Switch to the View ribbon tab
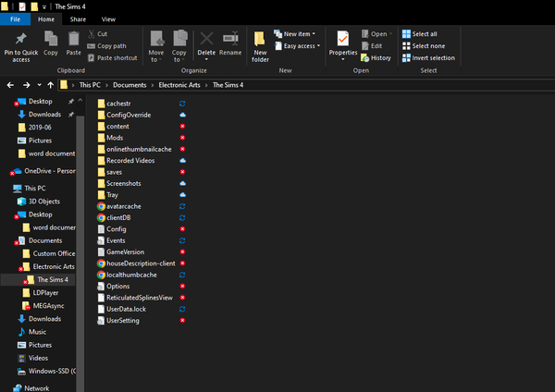This screenshot has height=392, width=555. 108,19
